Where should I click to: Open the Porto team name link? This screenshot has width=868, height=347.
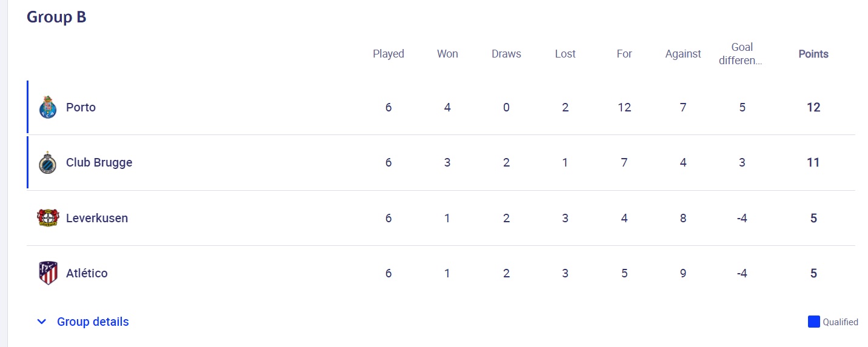[81, 107]
